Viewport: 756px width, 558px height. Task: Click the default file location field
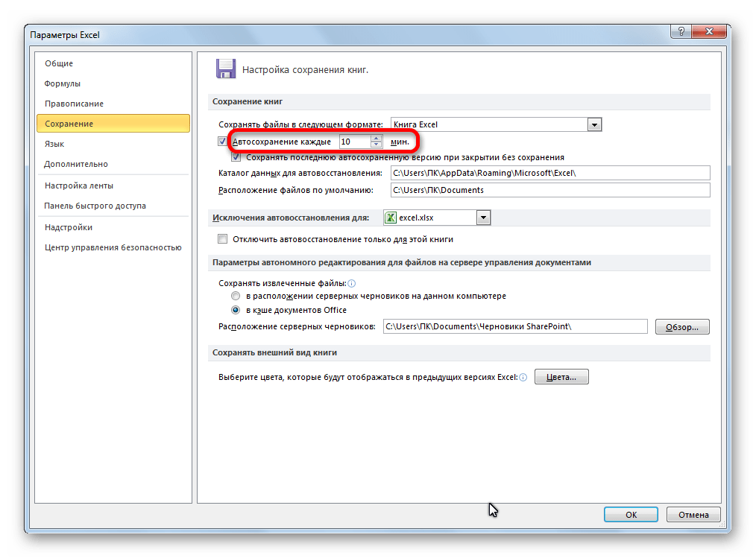pos(550,190)
